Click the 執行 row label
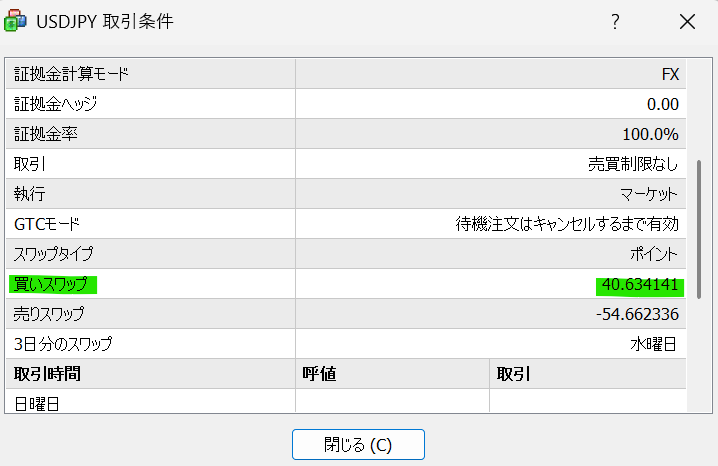718x466 pixels. tap(30, 194)
